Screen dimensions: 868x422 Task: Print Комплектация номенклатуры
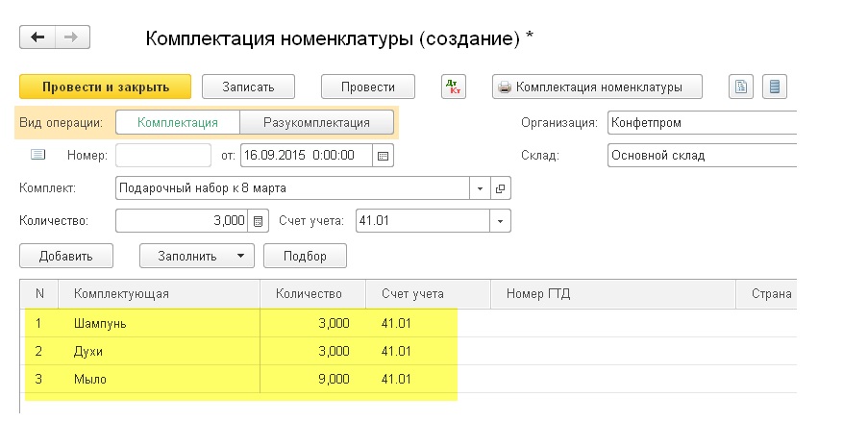click(597, 87)
